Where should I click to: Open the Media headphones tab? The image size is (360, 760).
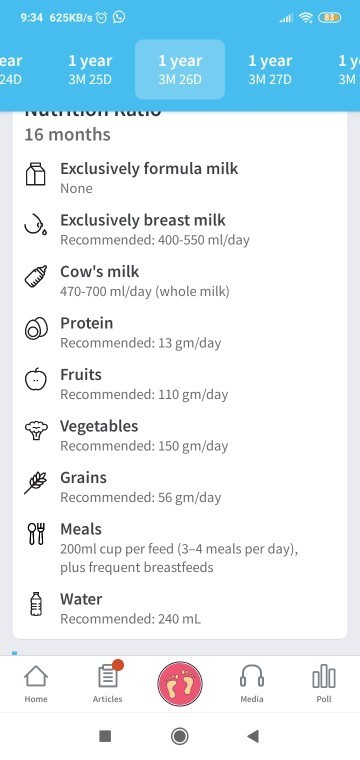click(252, 684)
